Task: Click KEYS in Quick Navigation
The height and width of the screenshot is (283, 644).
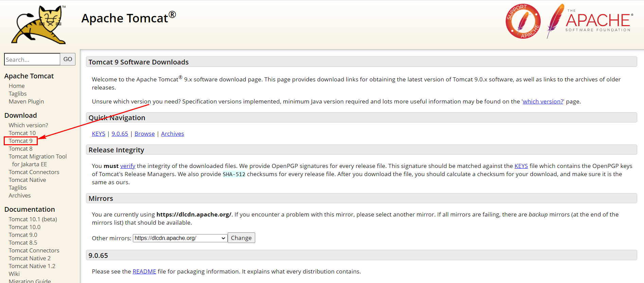Action: coord(99,134)
